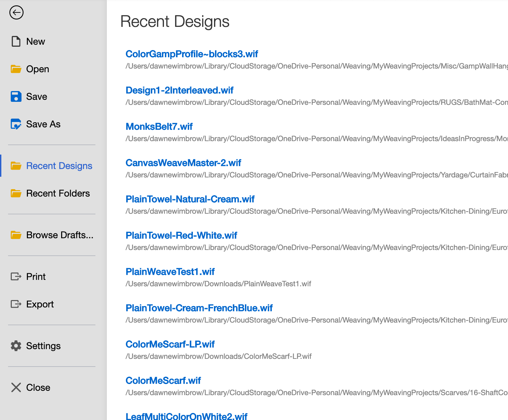Image resolution: width=508 pixels, height=420 pixels.
Task: Click the Export arrow icon
Action: coord(16,304)
